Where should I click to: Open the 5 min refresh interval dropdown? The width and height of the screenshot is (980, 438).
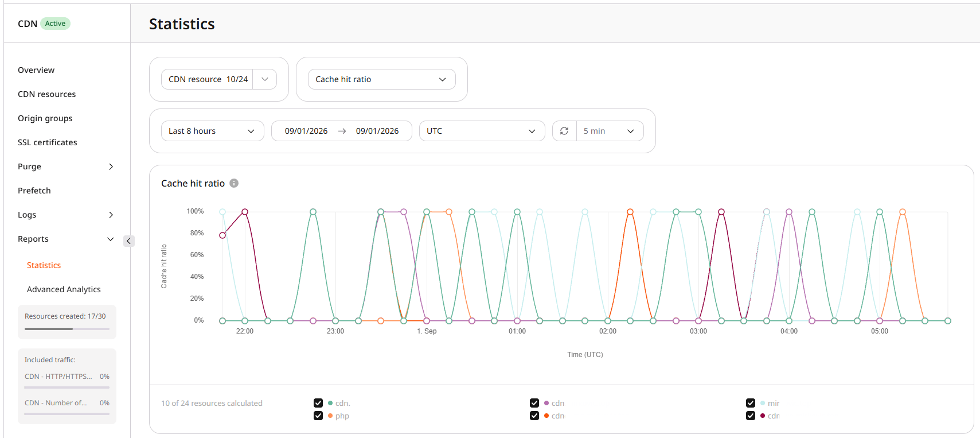pos(610,131)
